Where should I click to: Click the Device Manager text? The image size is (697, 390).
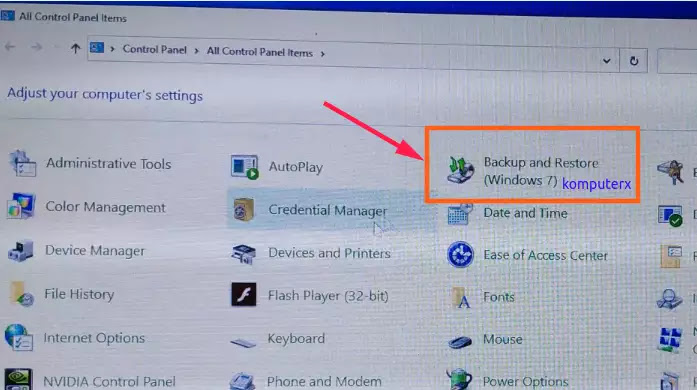point(95,251)
